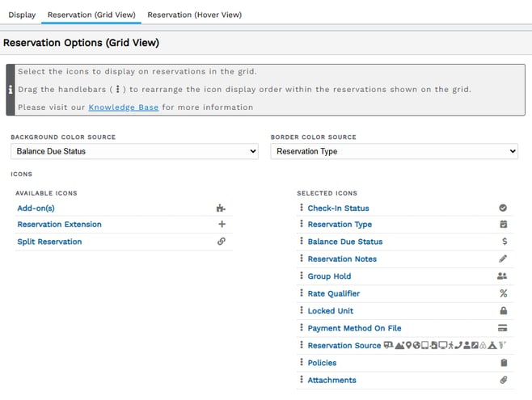Screen dimensions: 532x400
Task: Click the Add-on(s) puzzle piece icon
Action: pos(221,208)
